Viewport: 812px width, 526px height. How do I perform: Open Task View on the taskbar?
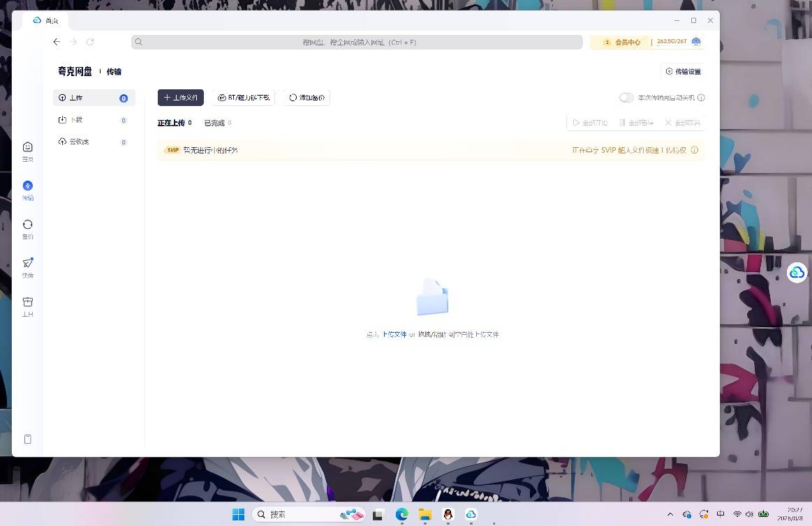point(378,514)
